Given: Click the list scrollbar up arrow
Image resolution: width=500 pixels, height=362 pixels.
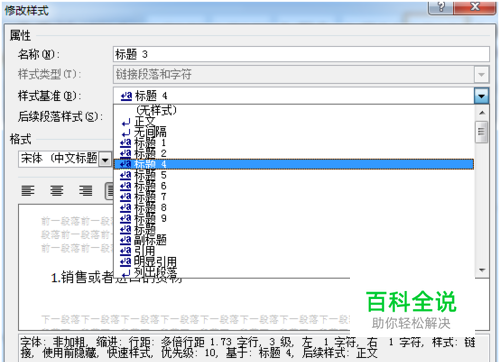Looking at the screenshot, I should tap(482, 113).
